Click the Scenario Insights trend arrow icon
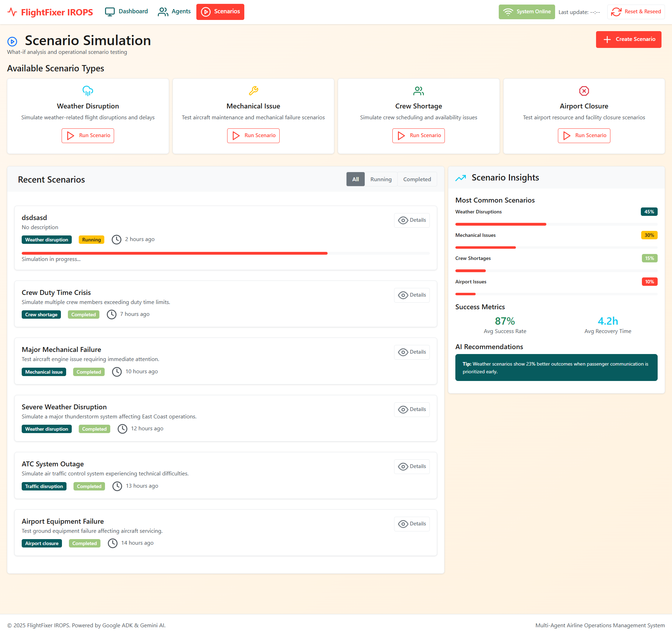This screenshot has width=672, height=636. pos(461,178)
